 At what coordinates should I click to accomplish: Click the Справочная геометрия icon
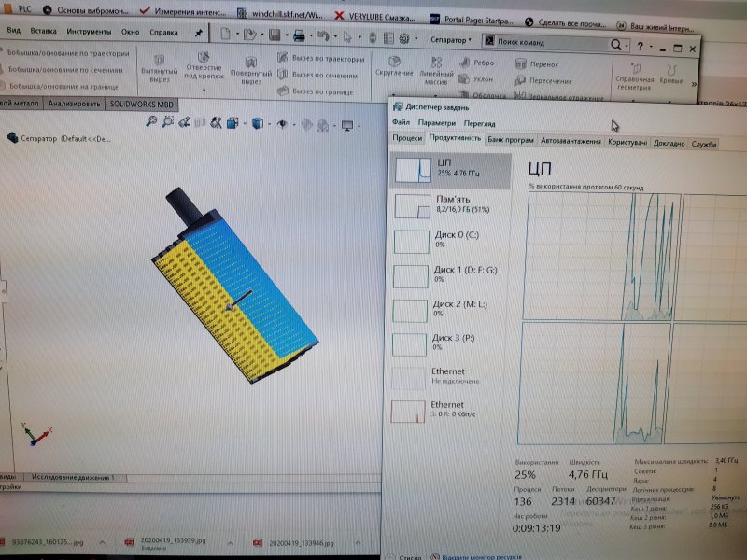(635, 73)
